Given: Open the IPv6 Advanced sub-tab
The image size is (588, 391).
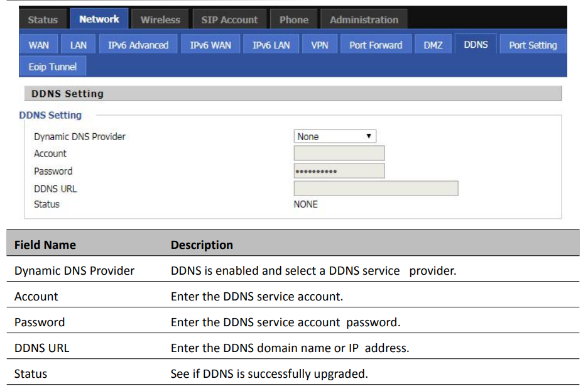Looking at the screenshot, I should click(138, 45).
